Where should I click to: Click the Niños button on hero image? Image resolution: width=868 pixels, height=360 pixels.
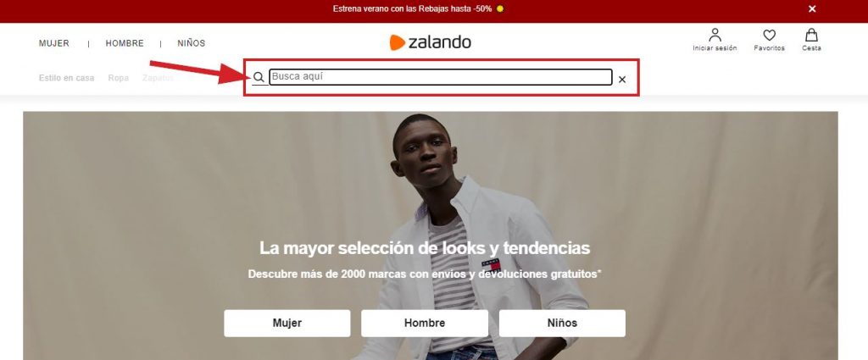click(x=562, y=323)
